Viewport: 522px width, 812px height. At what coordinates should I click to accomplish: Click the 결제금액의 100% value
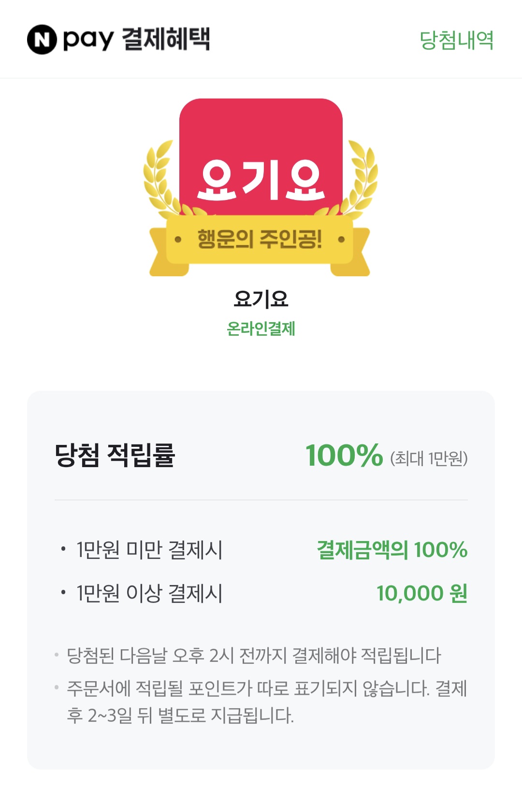click(x=392, y=550)
